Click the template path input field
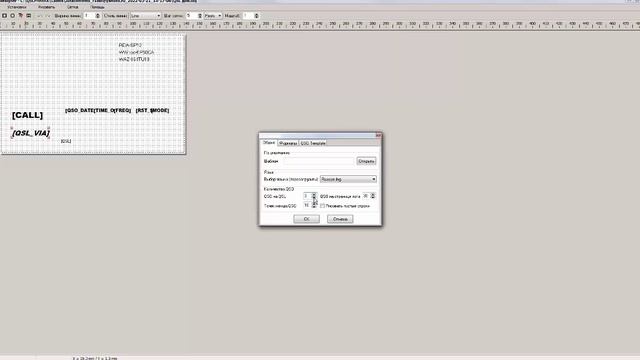Screen dimensions: 640x360 point(319,161)
